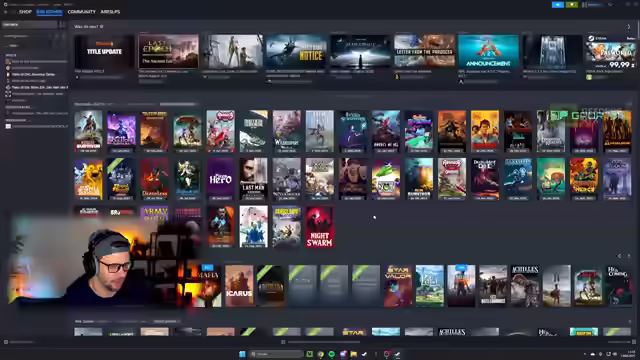Go to next games shelf page
This screenshot has width=640, height=360.
pyautogui.click(x=629, y=256)
